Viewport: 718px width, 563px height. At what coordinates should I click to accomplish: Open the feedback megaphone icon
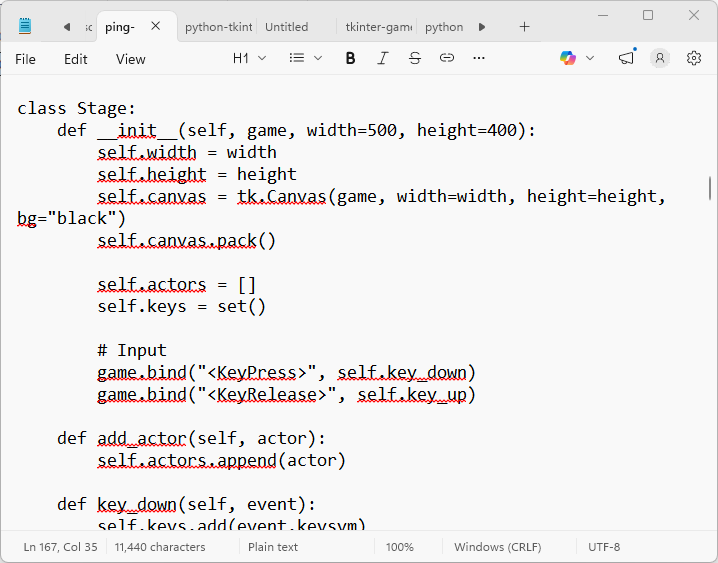(x=626, y=58)
